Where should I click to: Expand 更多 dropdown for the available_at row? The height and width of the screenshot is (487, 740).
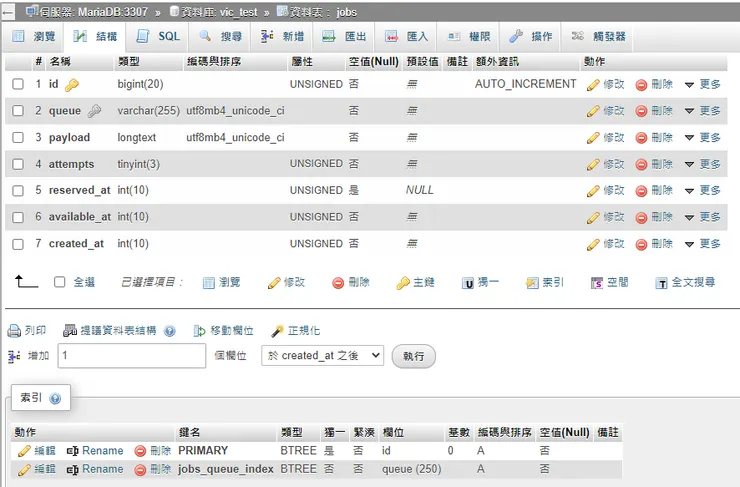coord(703,218)
